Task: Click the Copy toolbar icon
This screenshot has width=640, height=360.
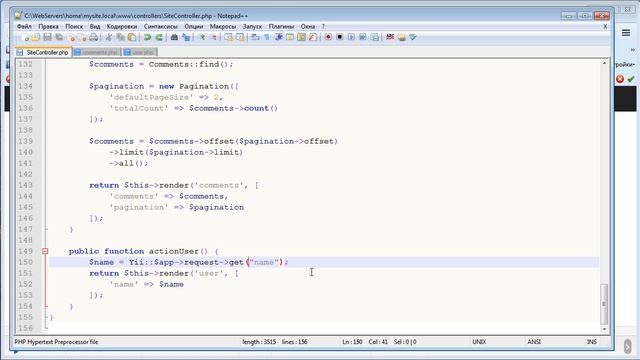Action: 120,38
